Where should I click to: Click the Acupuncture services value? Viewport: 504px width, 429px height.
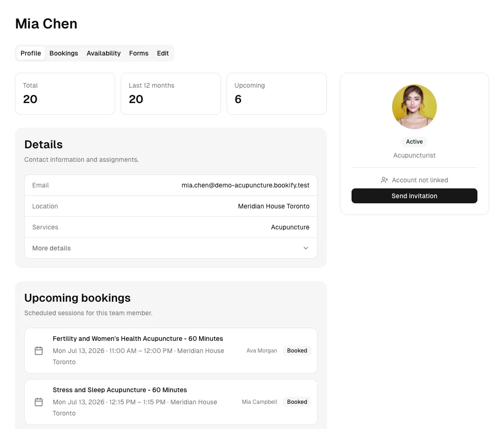(290, 227)
